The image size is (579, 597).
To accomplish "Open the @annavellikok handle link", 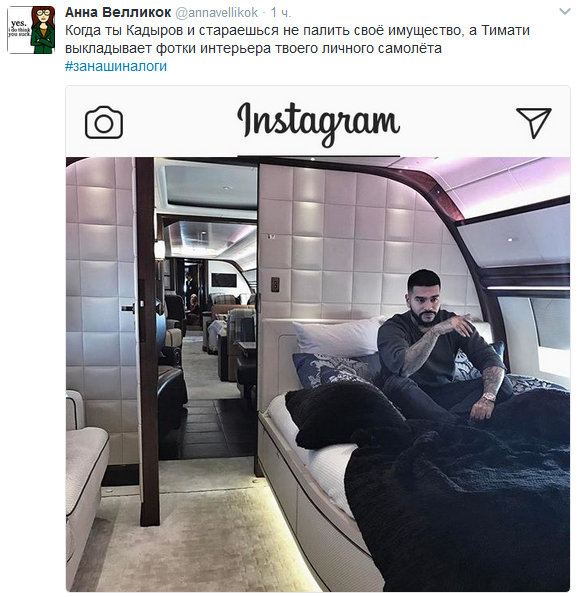I will [216, 13].
